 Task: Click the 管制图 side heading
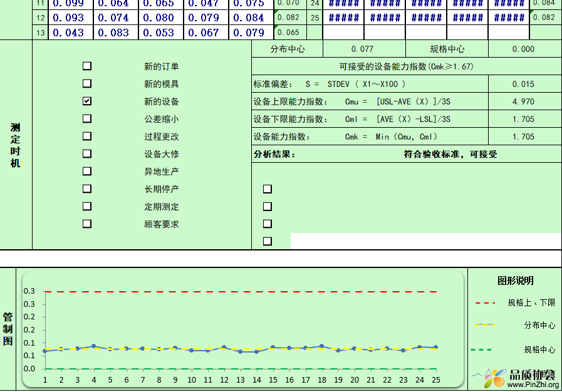[x=8, y=329]
